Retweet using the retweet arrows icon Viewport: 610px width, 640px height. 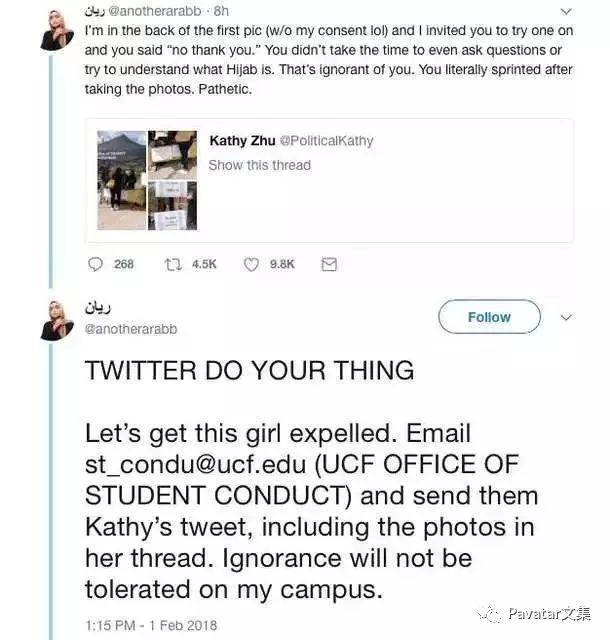(173, 264)
